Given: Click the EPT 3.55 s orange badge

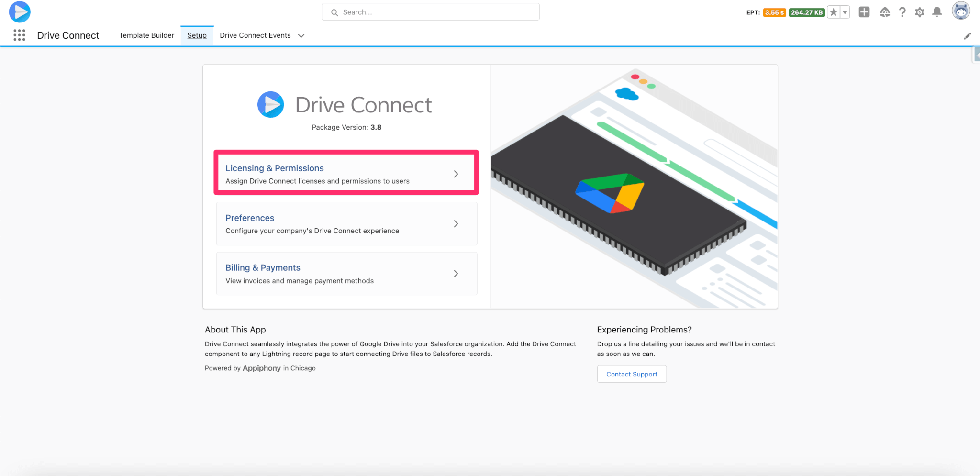Looking at the screenshot, I should [x=774, y=12].
